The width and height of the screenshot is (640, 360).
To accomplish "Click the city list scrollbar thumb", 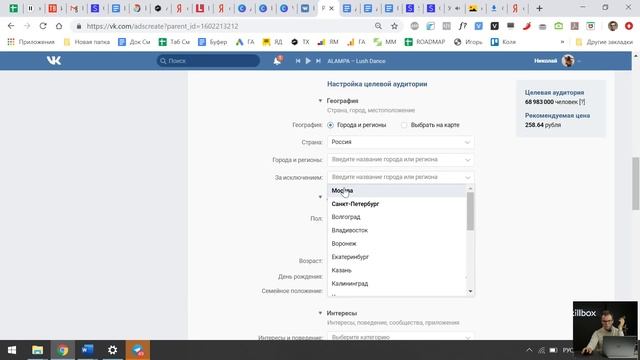I will [x=470, y=211].
